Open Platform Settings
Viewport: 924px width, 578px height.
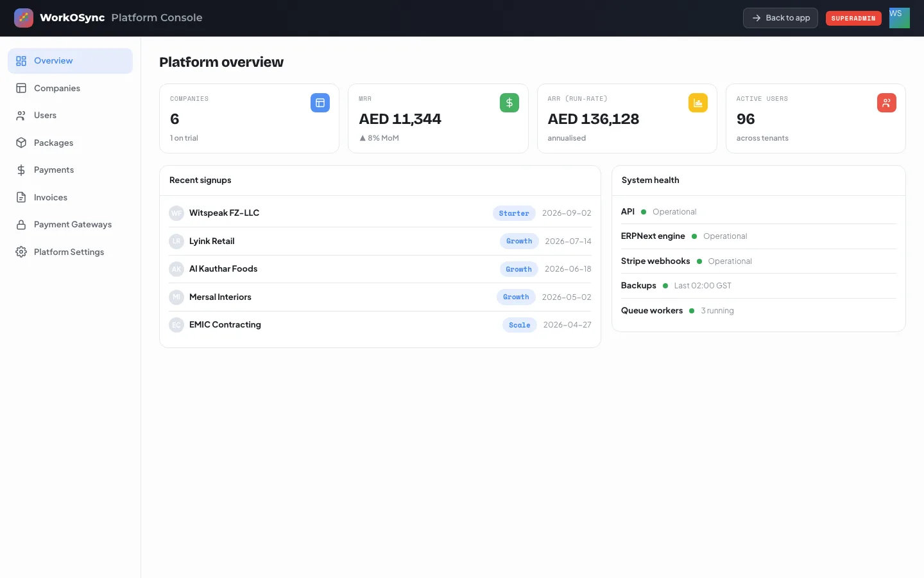click(70, 252)
